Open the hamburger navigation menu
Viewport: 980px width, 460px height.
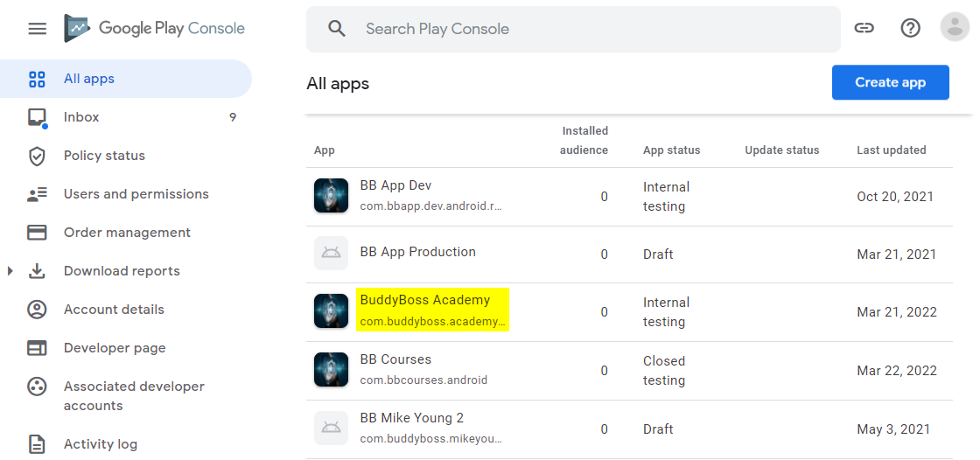pos(38,29)
